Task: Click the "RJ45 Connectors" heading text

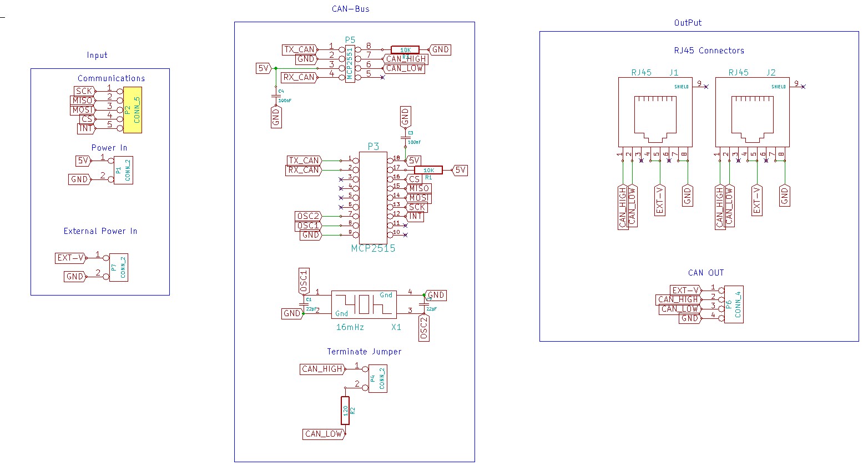Action: pos(709,51)
